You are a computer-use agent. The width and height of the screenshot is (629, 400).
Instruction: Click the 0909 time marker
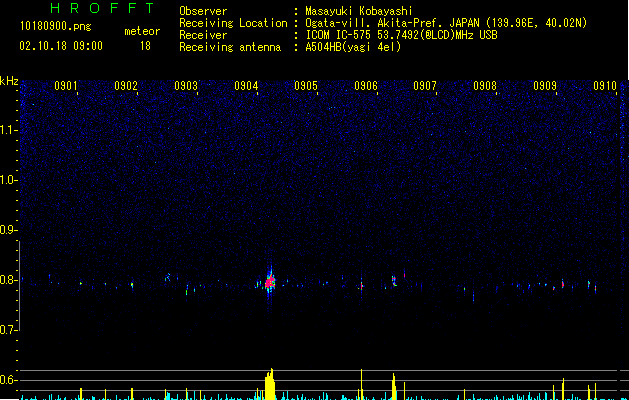tap(545, 86)
